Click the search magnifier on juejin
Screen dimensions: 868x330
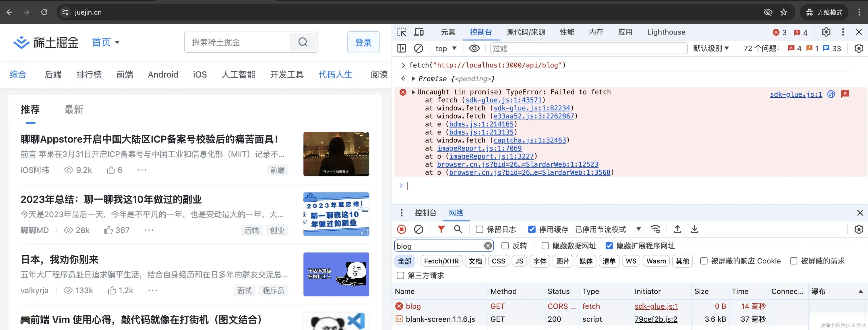point(303,42)
